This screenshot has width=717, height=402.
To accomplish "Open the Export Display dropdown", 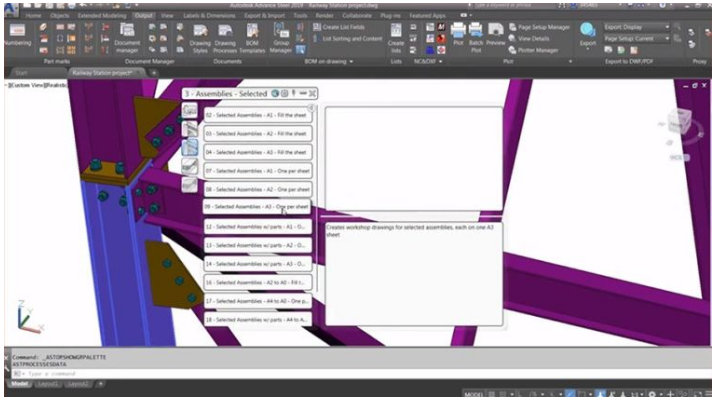I will pos(637,27).
